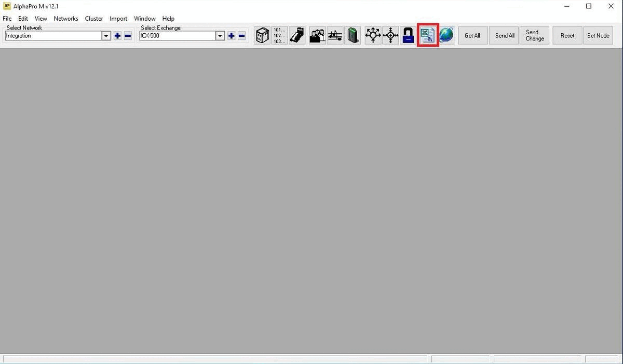The width and height of the screenshot is (623, 364).
Task: Open the music notes audio icon
Action: (x=335, y=35)
